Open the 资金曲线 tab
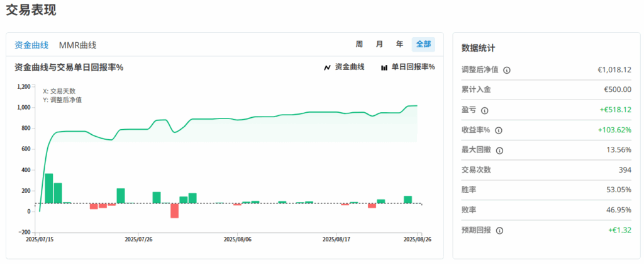 coord(31,45)
